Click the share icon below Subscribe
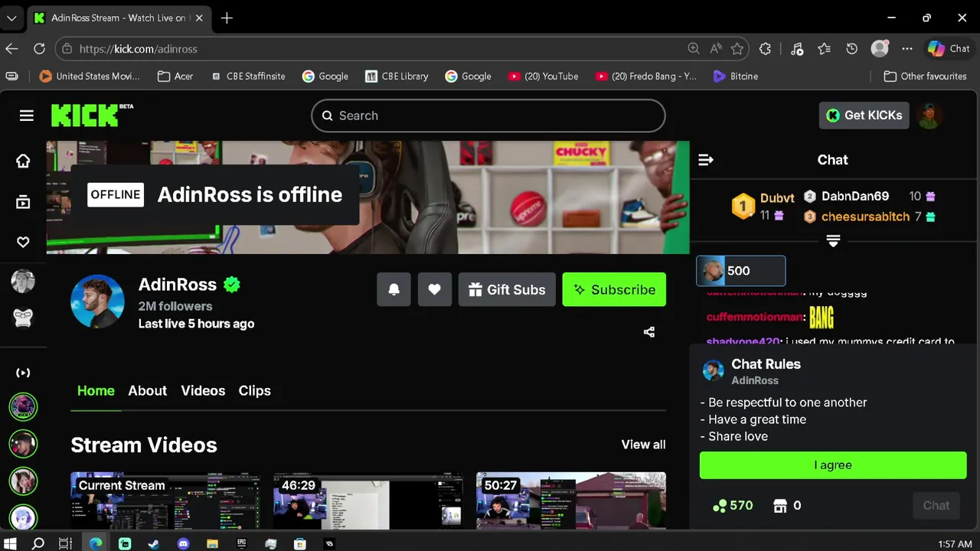The width and height of the screenshot is (980, 551). pyautogui.click(x=649, y=332)
